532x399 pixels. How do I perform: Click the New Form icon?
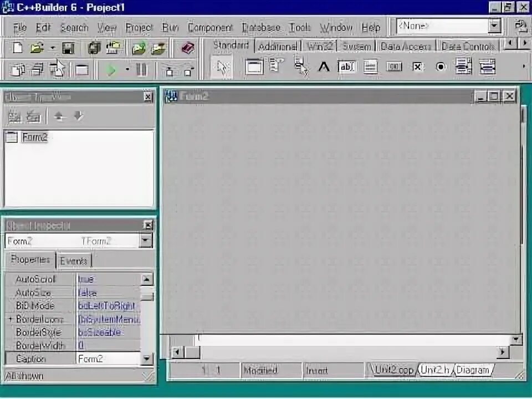[x=81, y=70]
